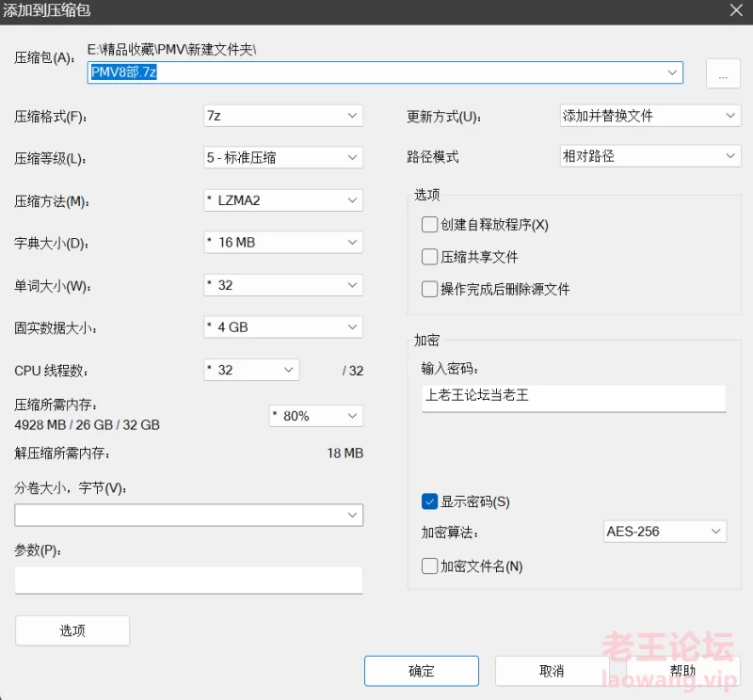
Task: Open the 压缩方法 LZMA2 dropdown
Action: [283, 200]
